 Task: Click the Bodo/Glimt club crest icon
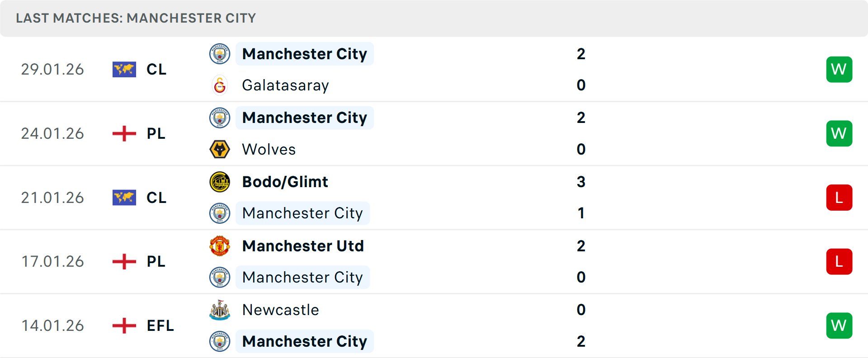pyautogui.click(x=220, y=182)
